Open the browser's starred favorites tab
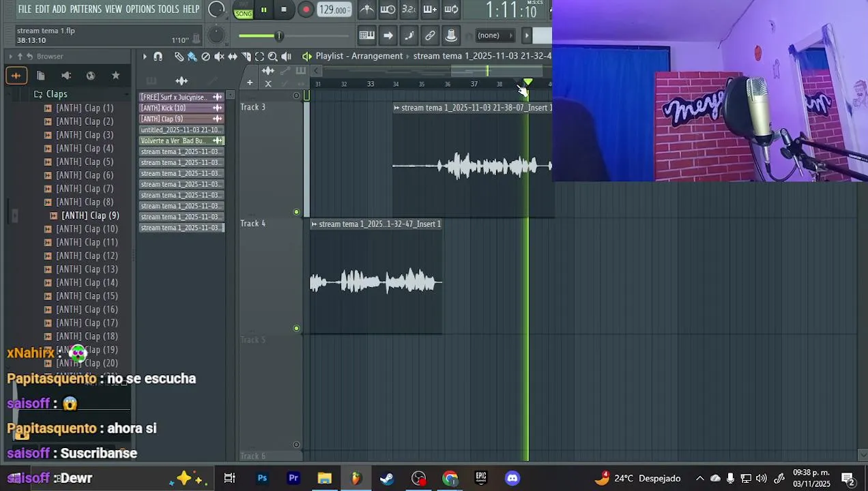The image size is (868, 491). click(115, 76)
